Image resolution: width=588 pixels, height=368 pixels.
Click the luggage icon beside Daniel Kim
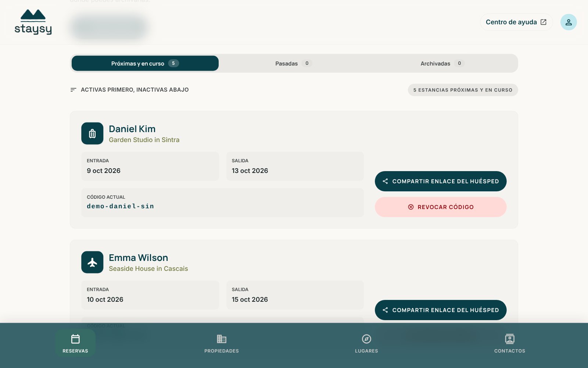92,134
